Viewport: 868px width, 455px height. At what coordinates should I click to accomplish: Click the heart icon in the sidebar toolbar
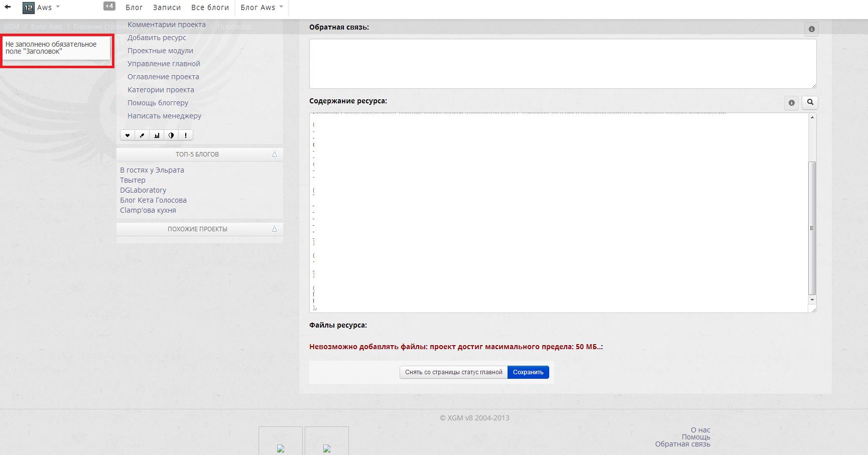[x=128, y=135]
